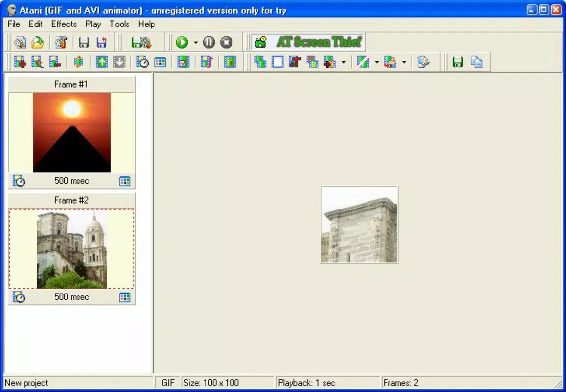Open the image palette editor icon
The image size is (566, 392).
423,62
